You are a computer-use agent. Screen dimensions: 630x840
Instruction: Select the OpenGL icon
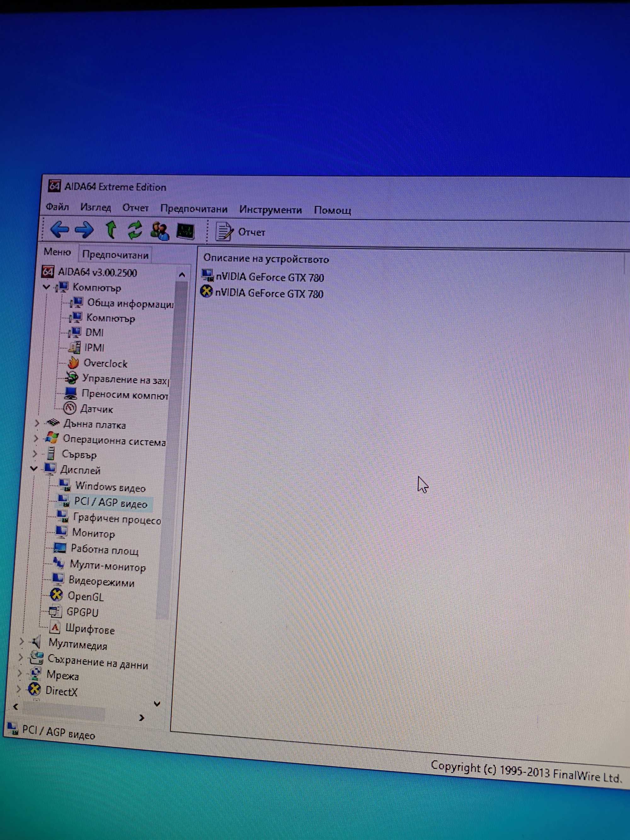click(56, 595)
